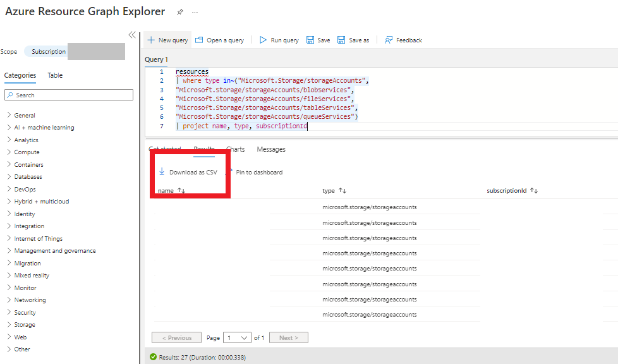This screenshot has width=618, height=364.
Task: Select the Web tree item
Action: click(20, 337)
